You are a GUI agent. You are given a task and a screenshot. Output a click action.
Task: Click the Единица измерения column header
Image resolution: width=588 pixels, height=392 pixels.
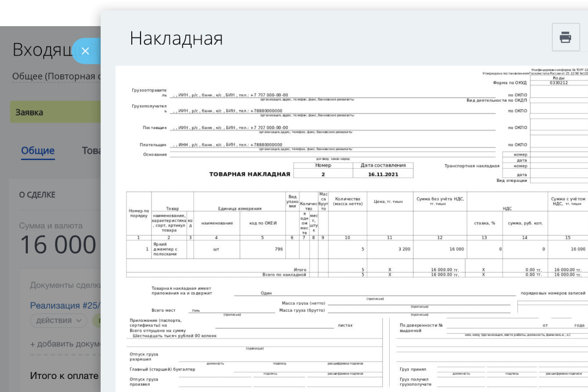pos(240,209)
